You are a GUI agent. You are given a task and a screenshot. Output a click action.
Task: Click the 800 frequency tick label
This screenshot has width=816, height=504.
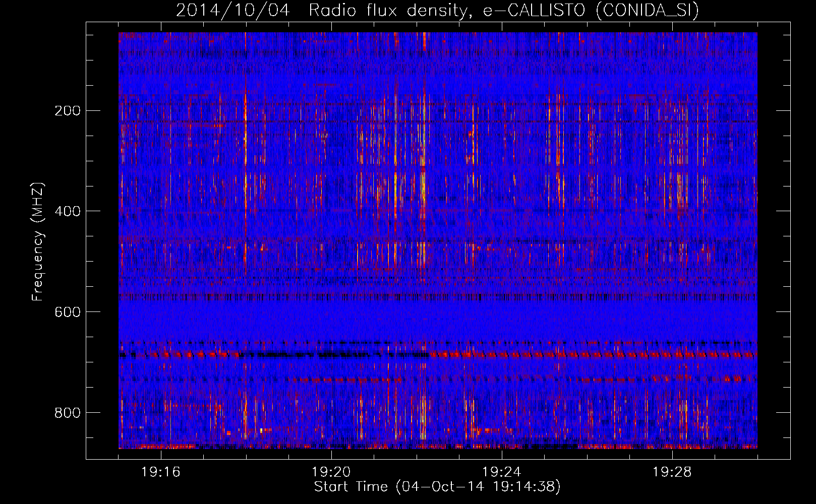tap(68, 413)
